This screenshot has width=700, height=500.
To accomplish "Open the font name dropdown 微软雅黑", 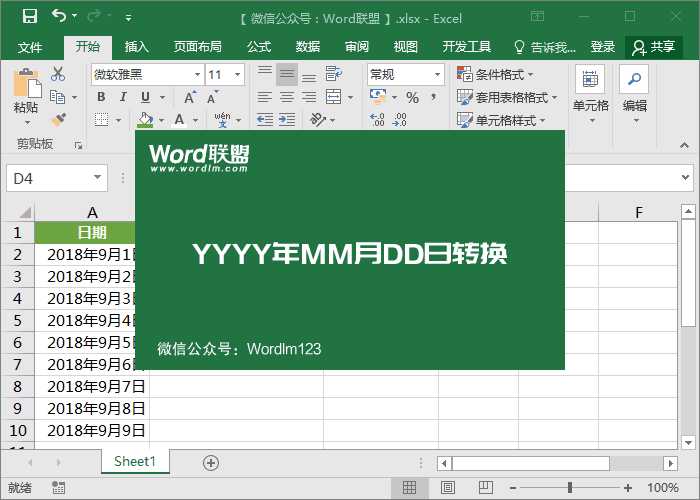I will [146, 74].
